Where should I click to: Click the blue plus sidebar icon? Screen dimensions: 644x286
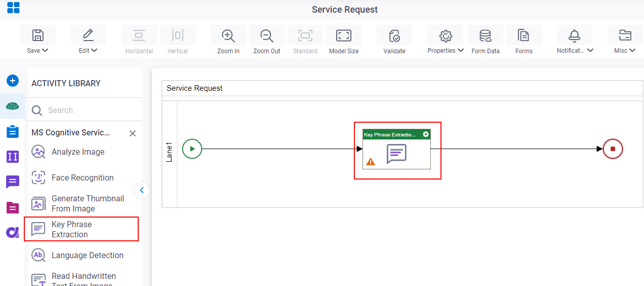coord(13,81)
